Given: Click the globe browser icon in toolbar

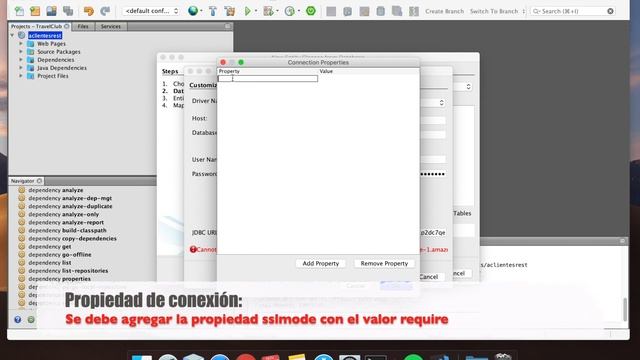Looking at the screenshot, I should pyautogui.click(x=193, y=11).
